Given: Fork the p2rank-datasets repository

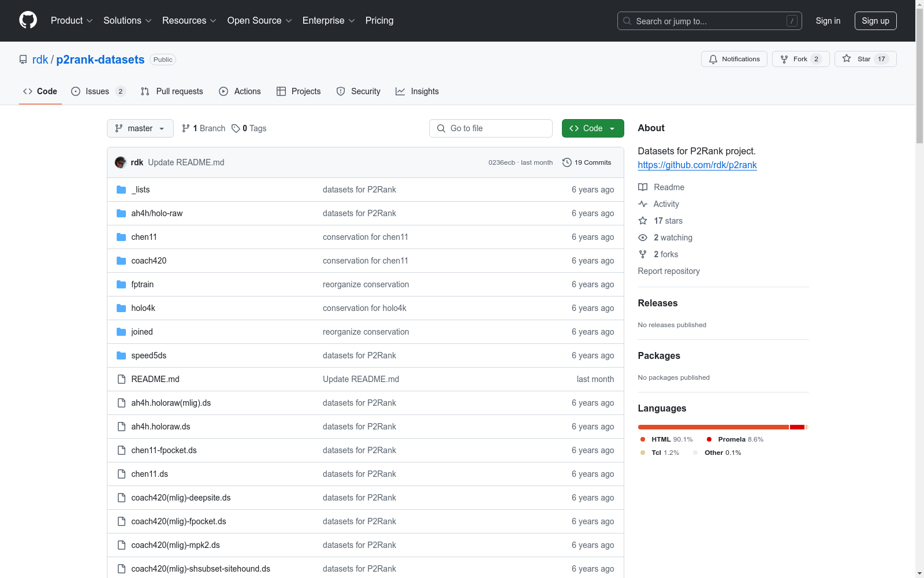Looking at the screenshot, I should pyautogui.click(x=801, y=59).
